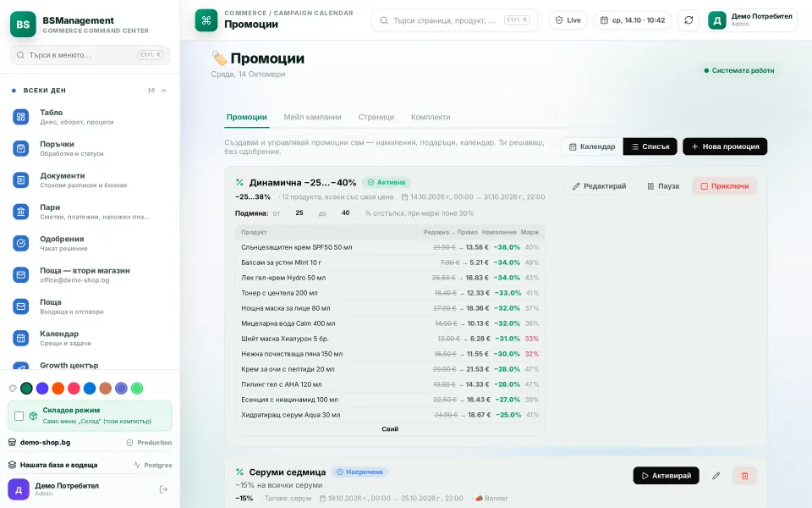Switch to Календар view
Viewport: 812px width, 508px height.
[592, 146]
